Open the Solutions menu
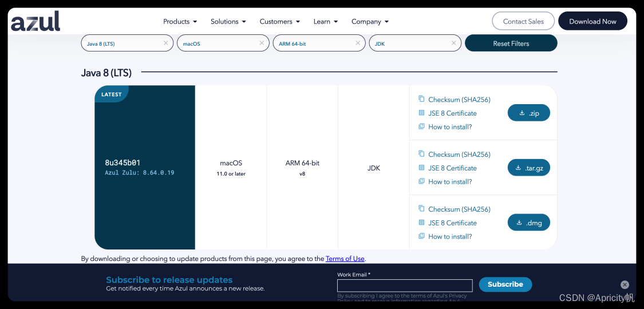The image size is (644, 309). pos(228,22)
